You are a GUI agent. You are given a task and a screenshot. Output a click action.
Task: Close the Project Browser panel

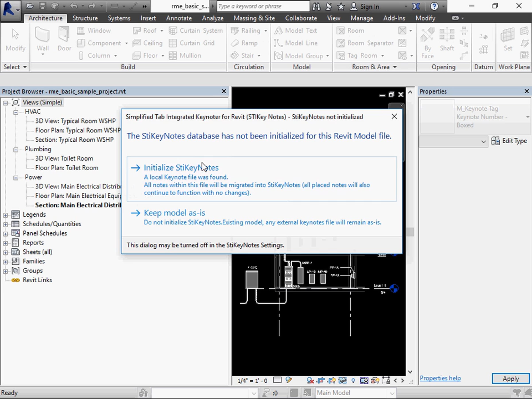point(224,91)
